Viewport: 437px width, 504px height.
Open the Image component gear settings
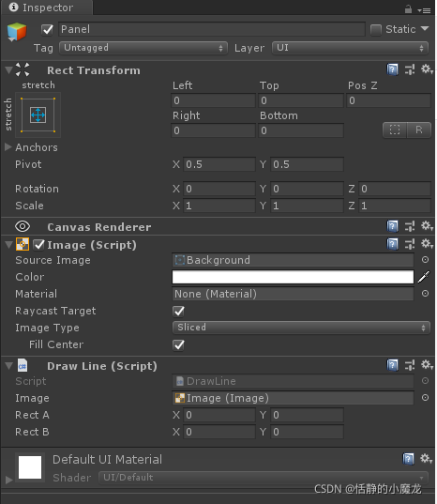coord(427,244)
